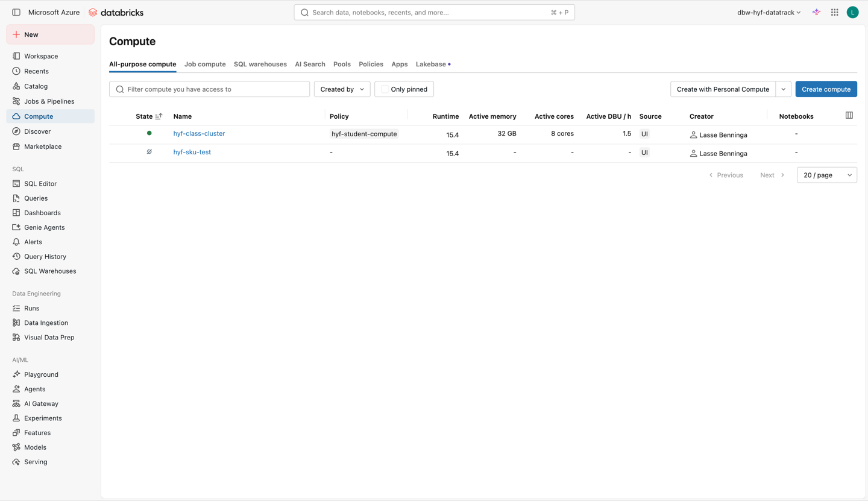This screenshot has width=868, height=501.
Task: Open the Created by filter dropdown
Action: coord(342,89)
